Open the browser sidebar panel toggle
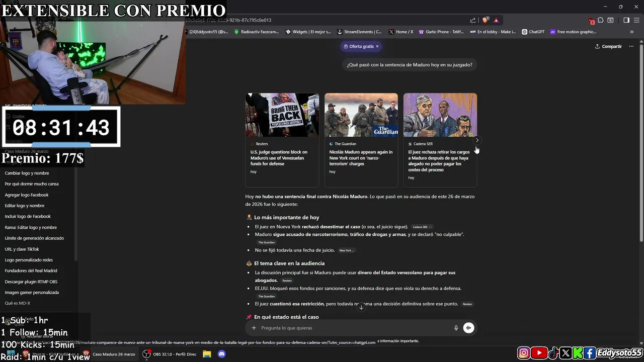644x362 pixels. 626,20
